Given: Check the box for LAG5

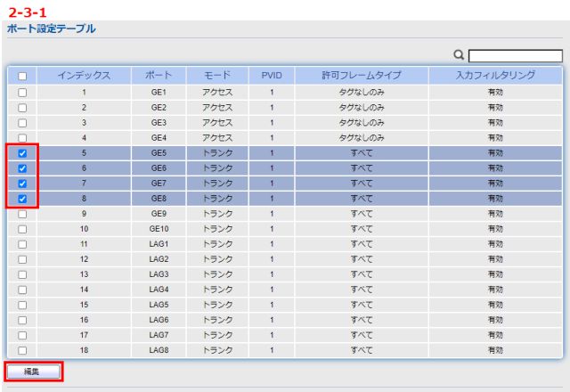Looking at the screenshot, I should click(22, 305).
